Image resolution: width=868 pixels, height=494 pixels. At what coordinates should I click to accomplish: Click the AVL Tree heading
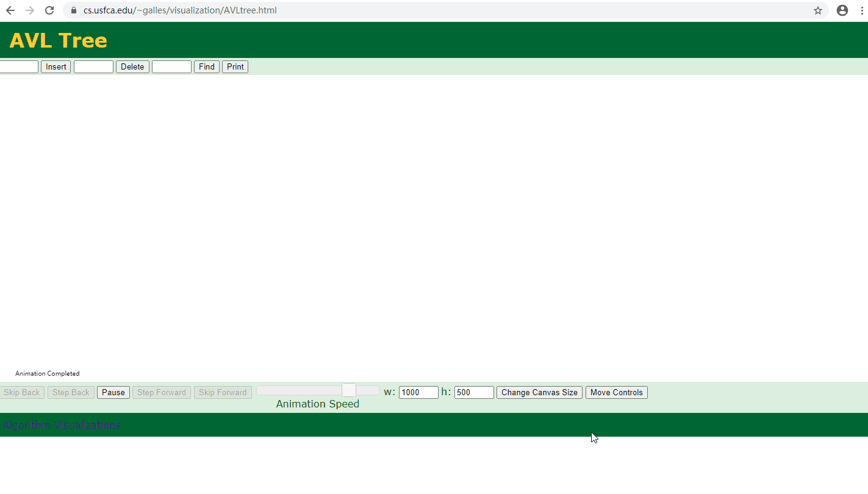coord(59,40)
